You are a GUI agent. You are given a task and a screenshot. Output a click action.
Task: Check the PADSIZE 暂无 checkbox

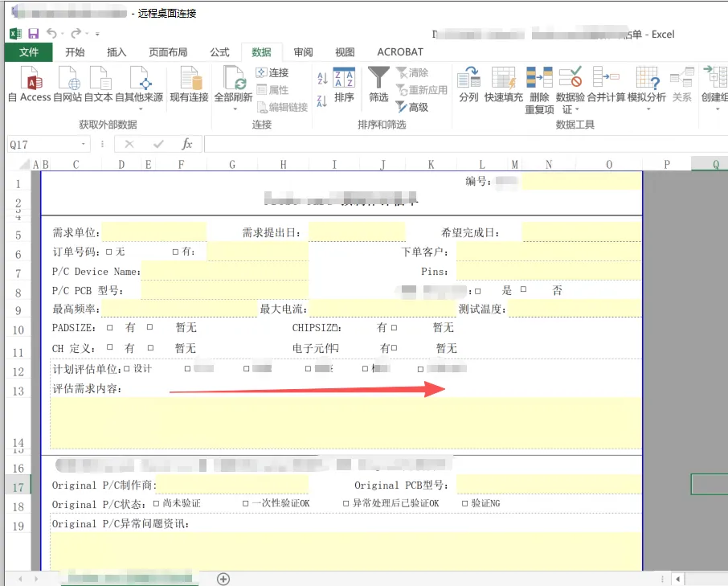coord(150,327)
